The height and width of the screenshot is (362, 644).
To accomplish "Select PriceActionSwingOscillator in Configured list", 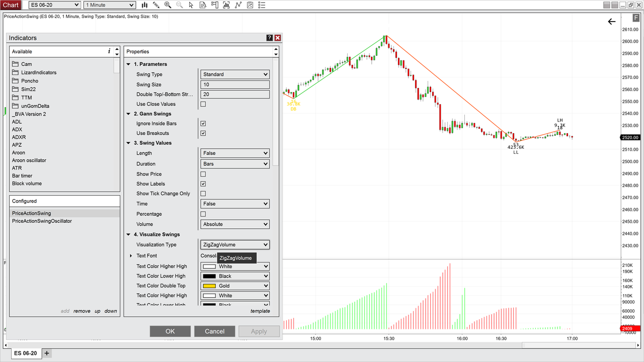I will click(x=65, y=221).
